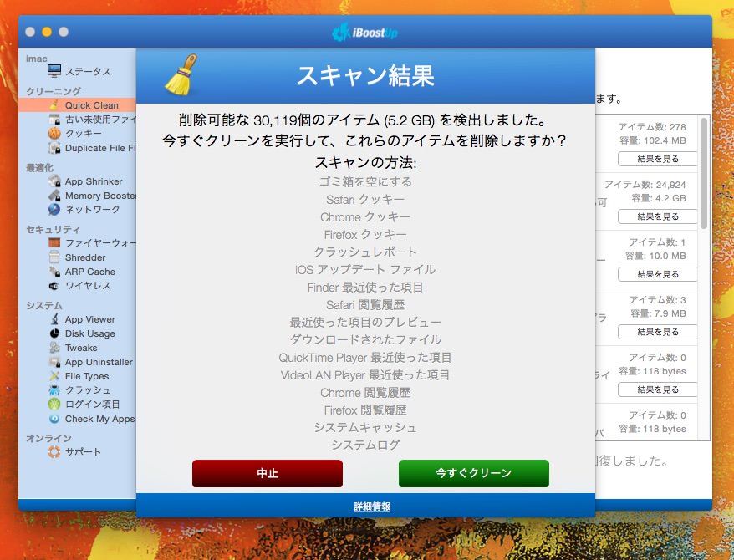Click the クラッシュレポート scan item
Screen dimensions: 734x560
365,252
